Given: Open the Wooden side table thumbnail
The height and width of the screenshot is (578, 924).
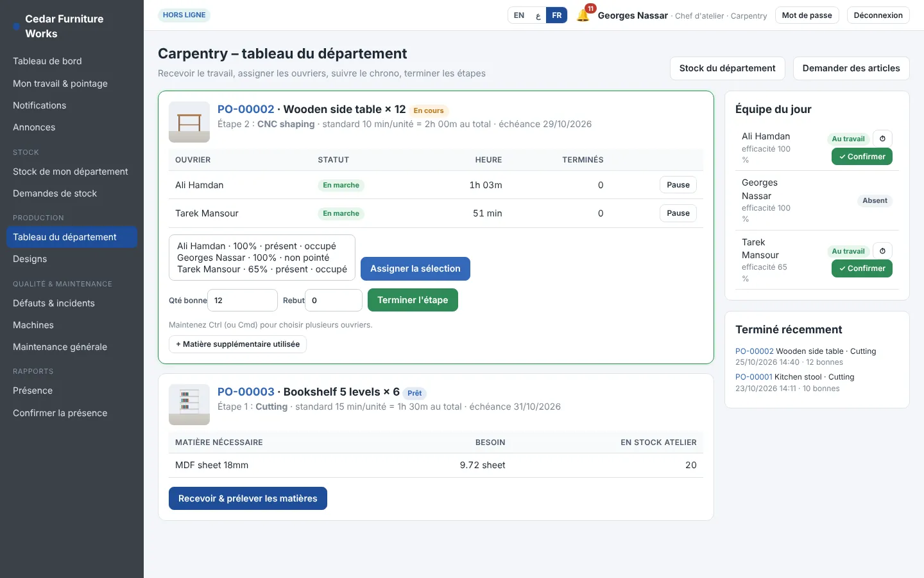Looking at the screenshot, I should tap(189, 122).
